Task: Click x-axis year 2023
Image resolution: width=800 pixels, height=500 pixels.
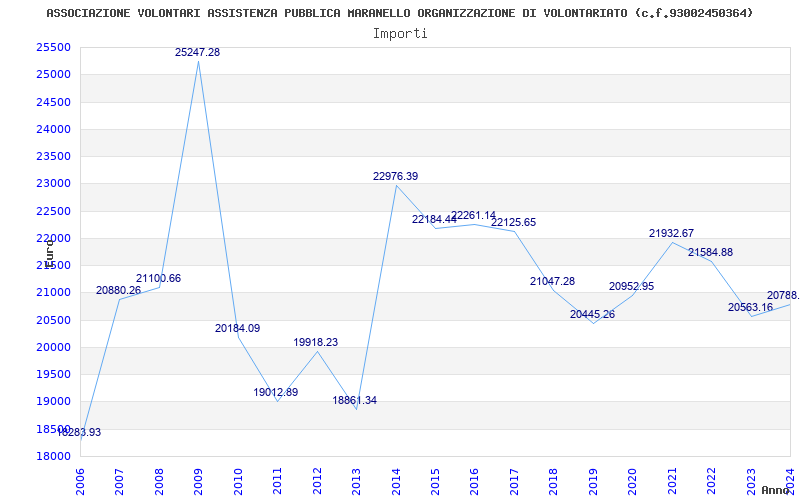Action: pyautogui.click(x=752, y=481)
